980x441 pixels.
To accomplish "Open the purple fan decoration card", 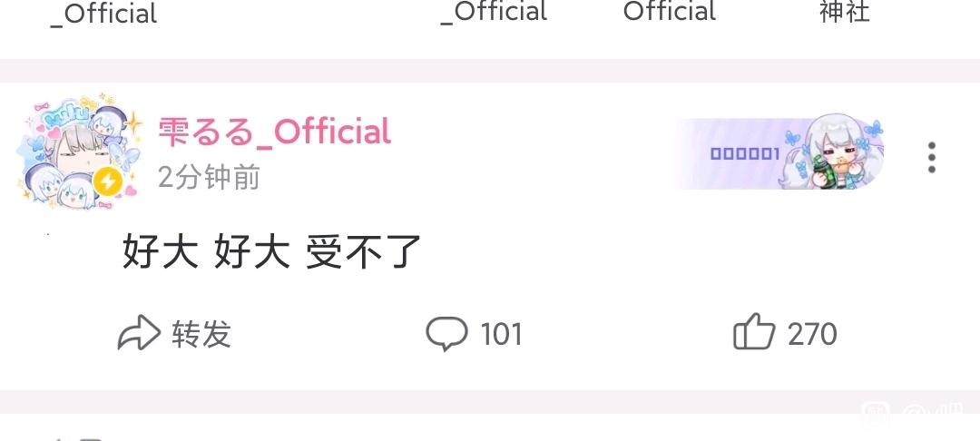I will [780, 153].
